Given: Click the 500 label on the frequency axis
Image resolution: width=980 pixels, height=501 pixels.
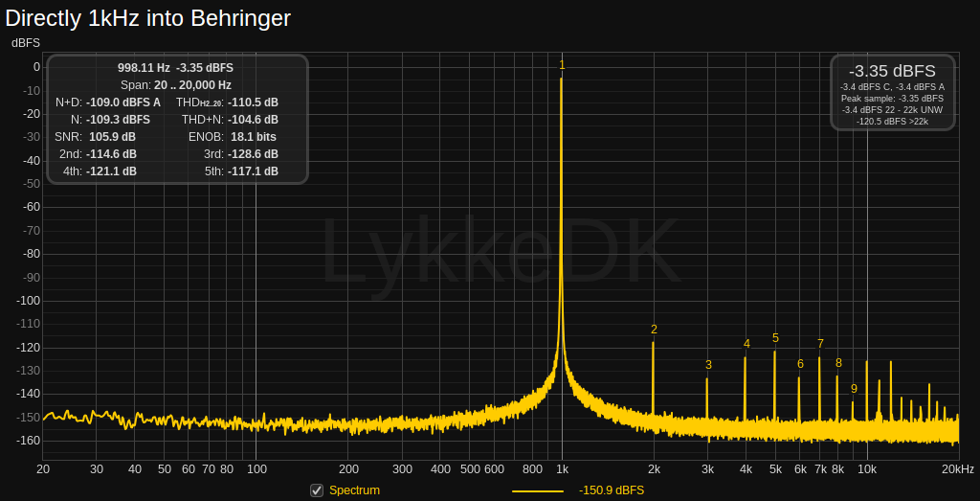Looking at the screenshot, I should pyautogui.click(x=469, y=469).
